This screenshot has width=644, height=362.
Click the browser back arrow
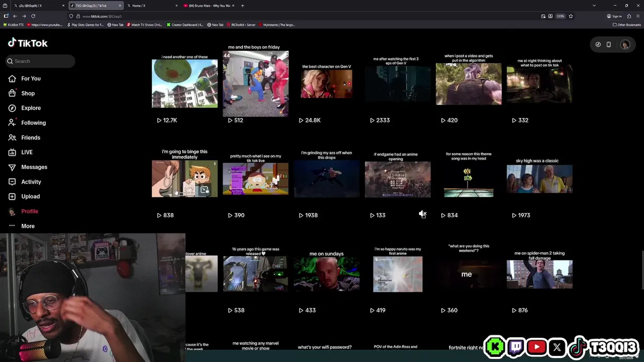click(15, 16)
